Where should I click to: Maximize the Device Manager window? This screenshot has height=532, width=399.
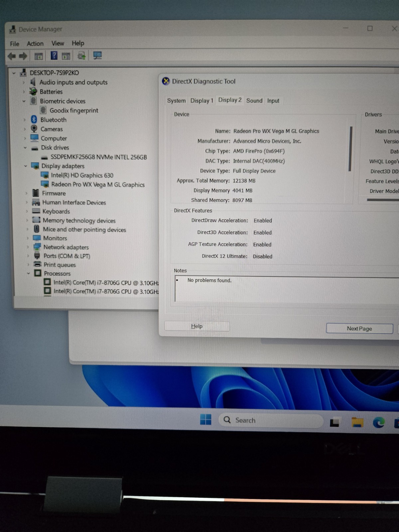pyautogui.click(x=370, y=28)
